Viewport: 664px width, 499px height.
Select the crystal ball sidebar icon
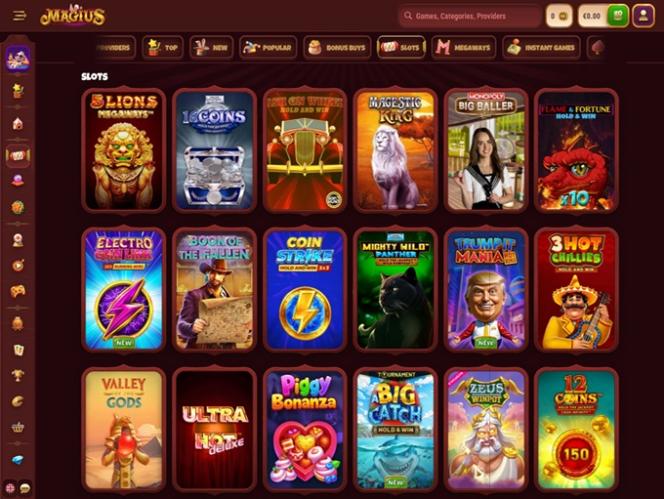17,181
